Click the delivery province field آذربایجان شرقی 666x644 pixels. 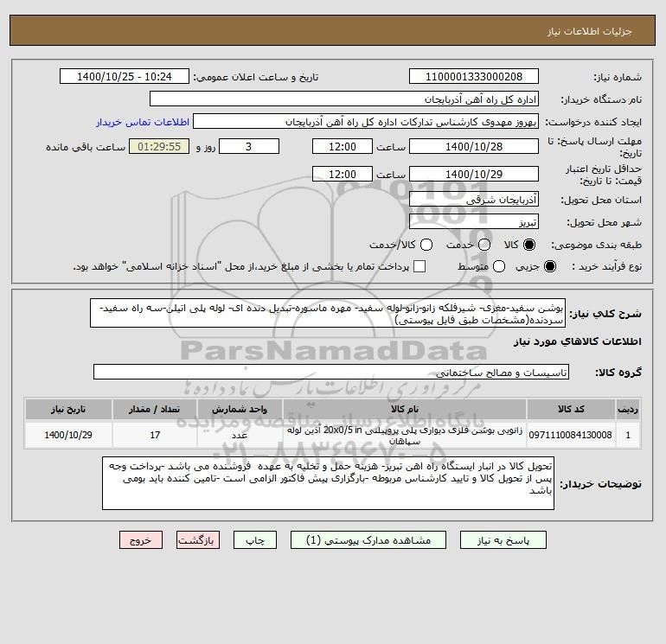(474, 199)
